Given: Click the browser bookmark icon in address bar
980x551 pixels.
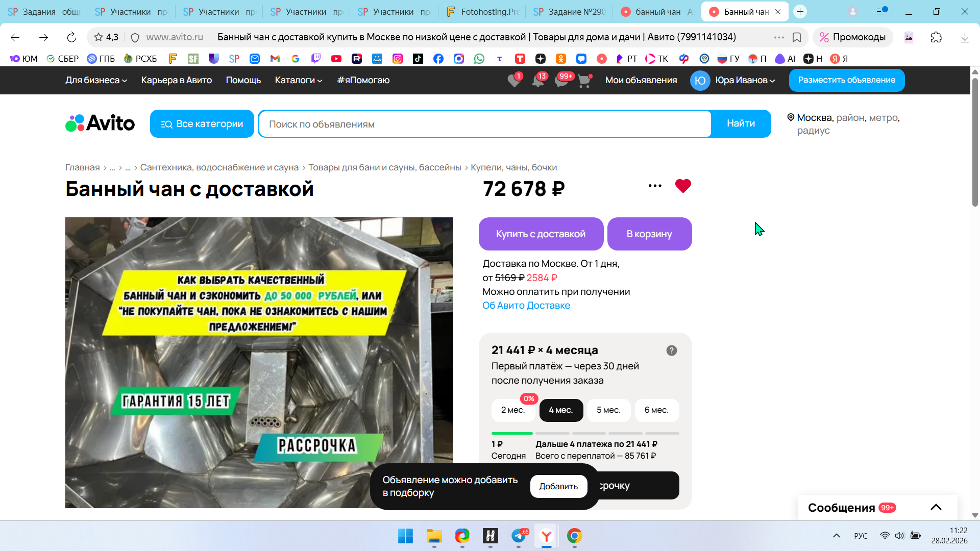Looking at the screenshot, I should [x=796, y=37].
